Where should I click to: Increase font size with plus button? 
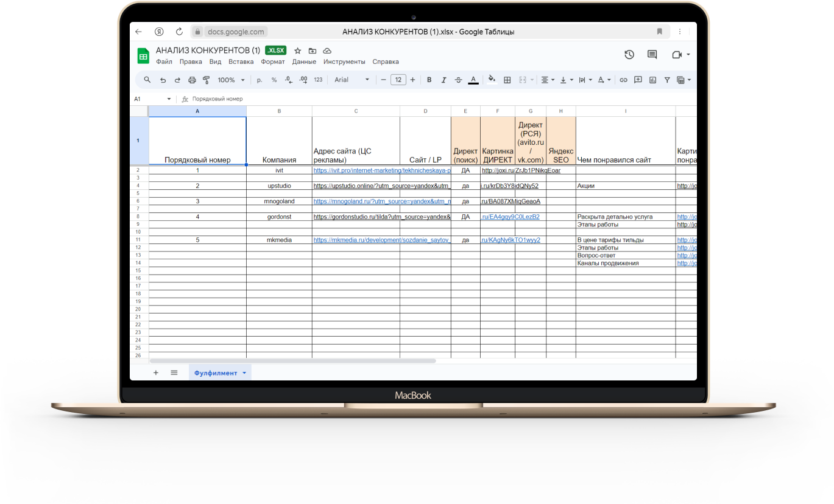[x=413, y=80]
